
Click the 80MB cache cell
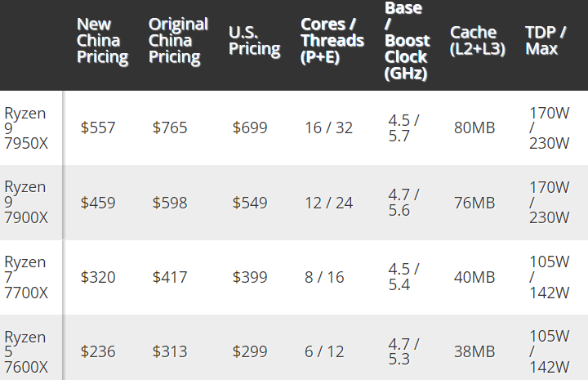(x=474, y=127)
